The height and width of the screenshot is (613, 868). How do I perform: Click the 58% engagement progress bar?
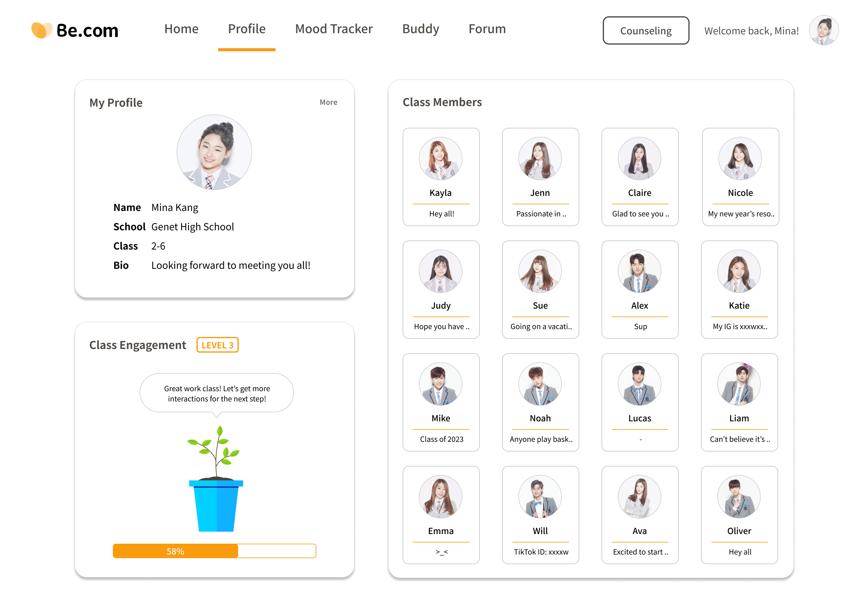214,551
